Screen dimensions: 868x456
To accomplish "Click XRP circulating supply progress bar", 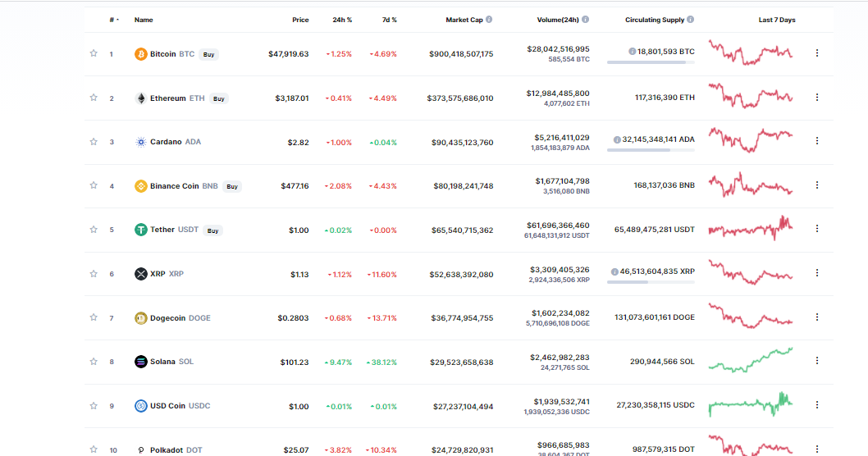I will 651,282.
